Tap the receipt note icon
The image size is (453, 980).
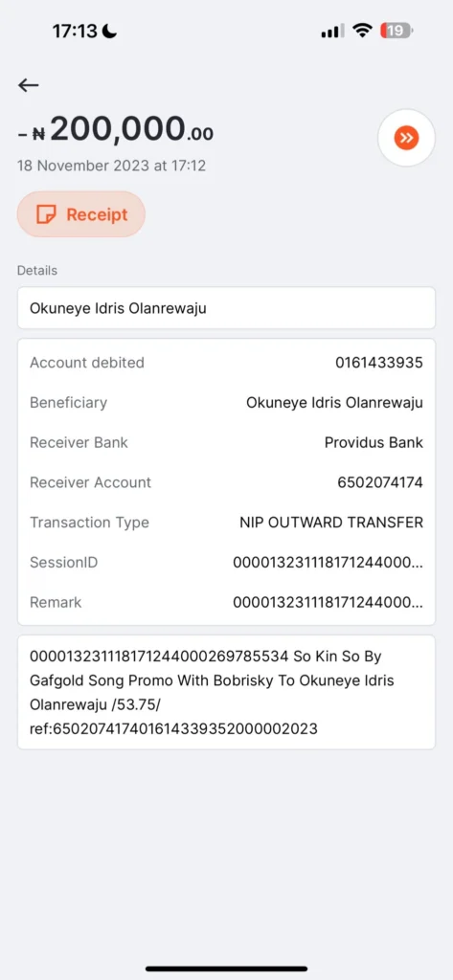pos(46,214)
